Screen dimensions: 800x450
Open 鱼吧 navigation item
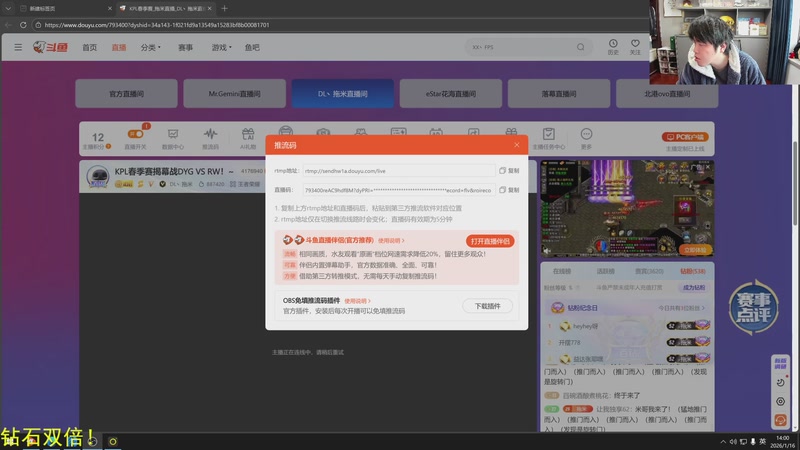coord(252,47)
